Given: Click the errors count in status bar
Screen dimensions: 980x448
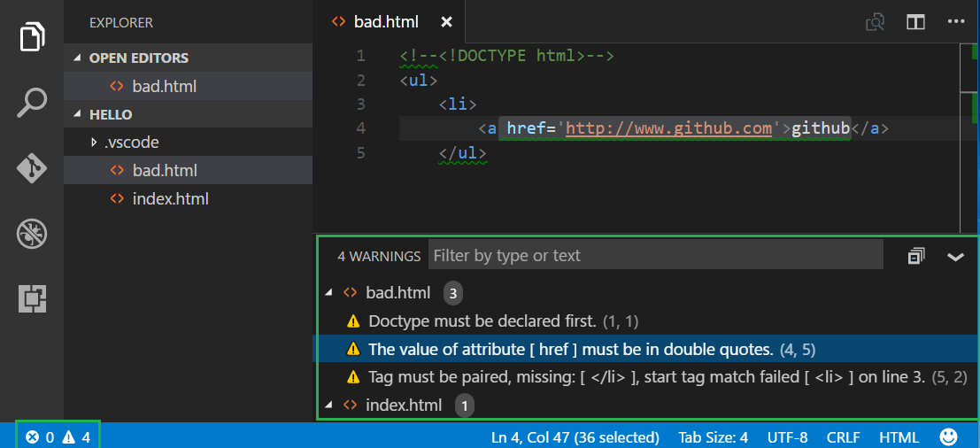Looking at the screenshot, I should (39, 437).
